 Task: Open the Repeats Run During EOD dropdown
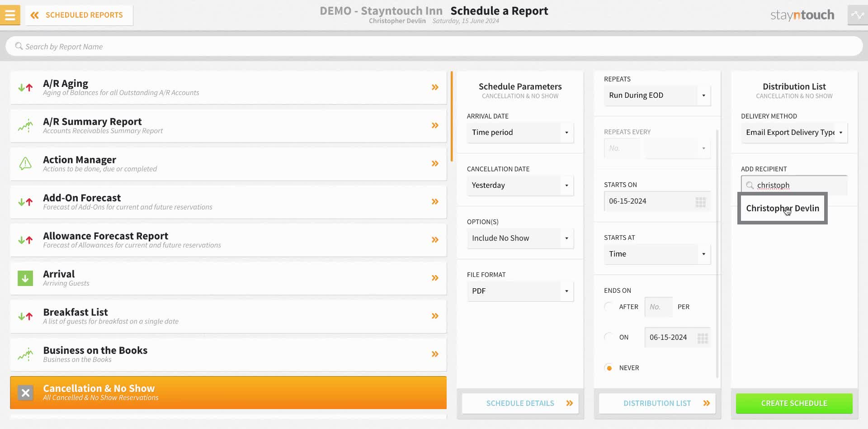coord(657,95)
